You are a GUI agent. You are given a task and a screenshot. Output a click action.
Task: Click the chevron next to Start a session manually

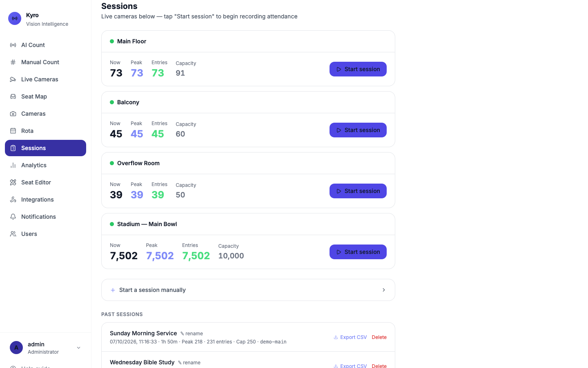point(384,290)
